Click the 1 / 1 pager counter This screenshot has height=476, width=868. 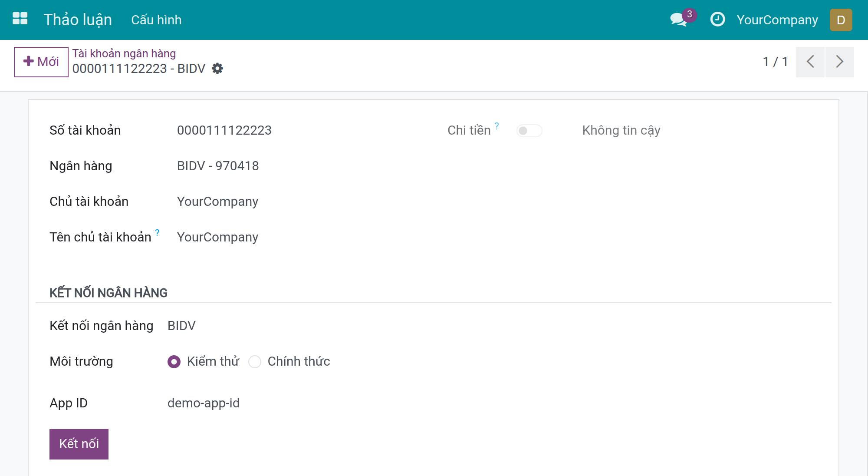click(x=775, y=62)
